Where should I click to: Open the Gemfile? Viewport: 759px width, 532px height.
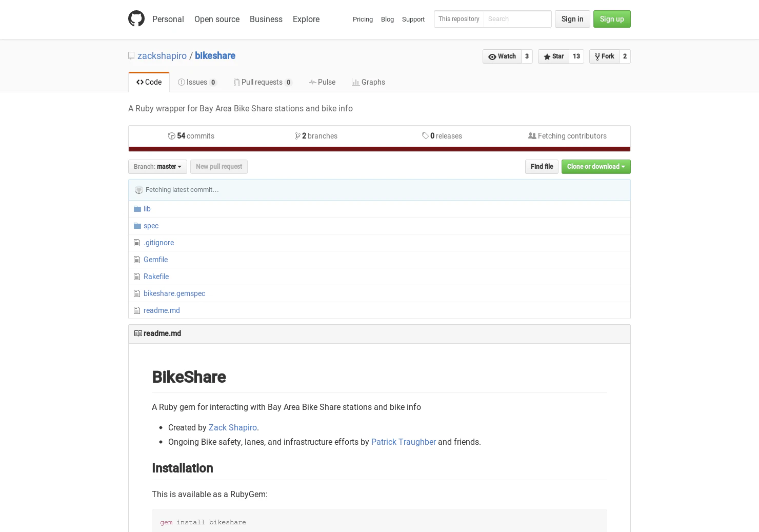(x=155, y=260)
